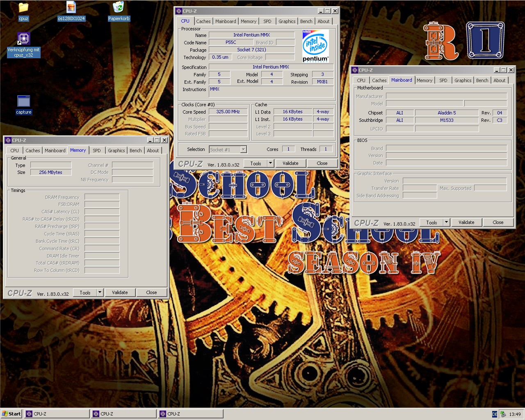Open Tools dropdown arrow in CPU window
The height and width of the screenshot is (420, 525).
(x=270, y=163)
